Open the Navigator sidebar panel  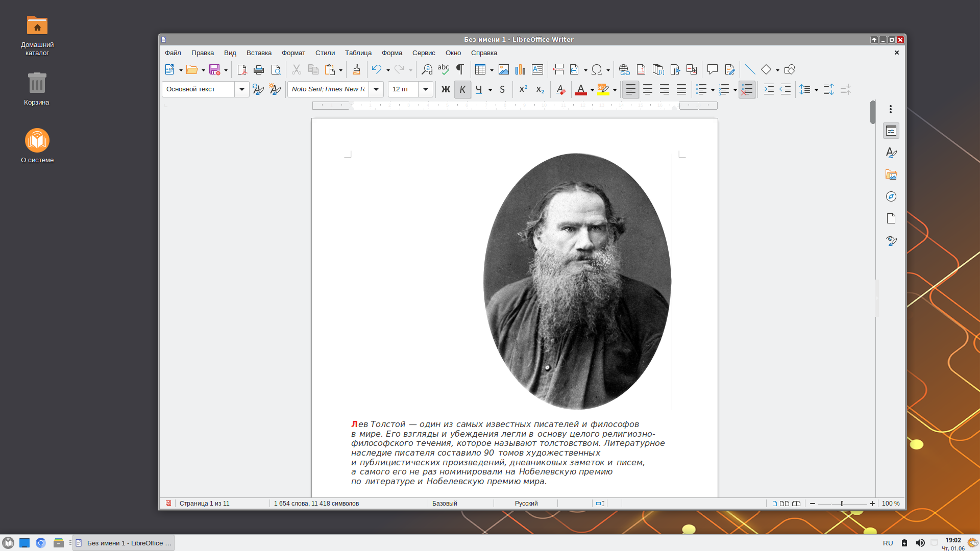[891, 197]
